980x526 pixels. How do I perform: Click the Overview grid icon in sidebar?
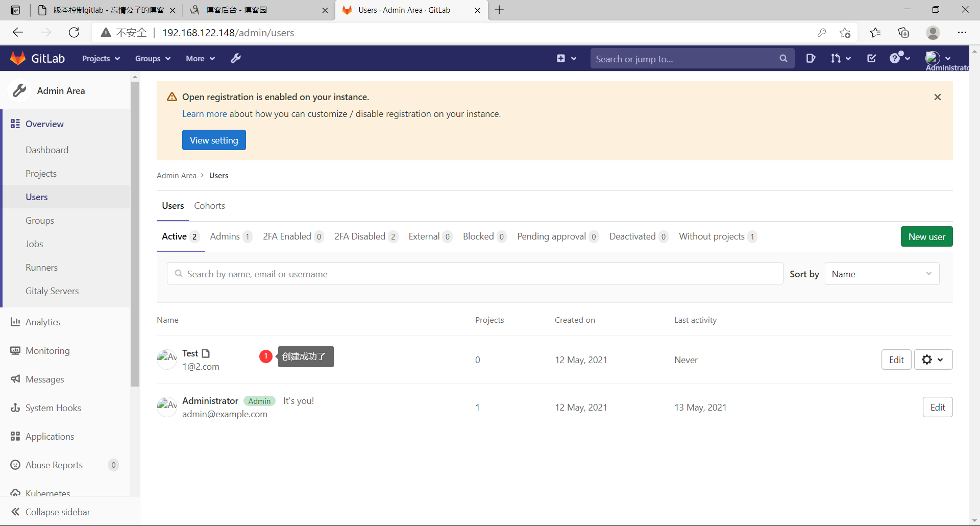[15, 124]
